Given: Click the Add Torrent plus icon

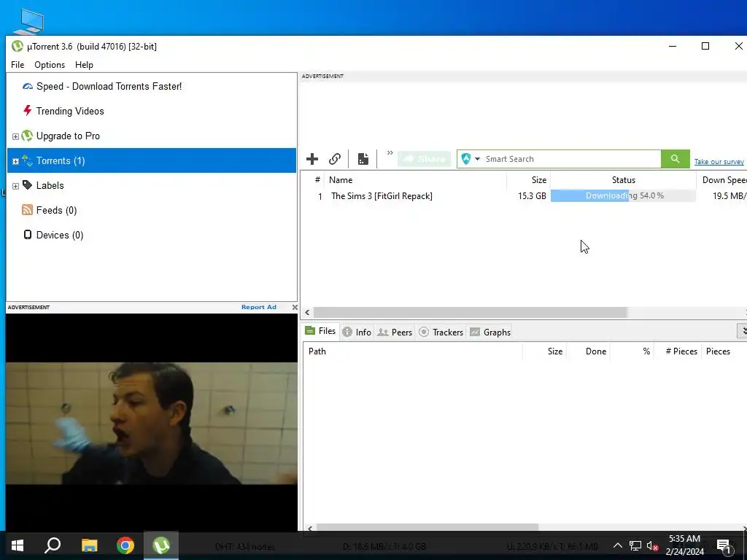Looking at the screenshot, I should (312, 159).
